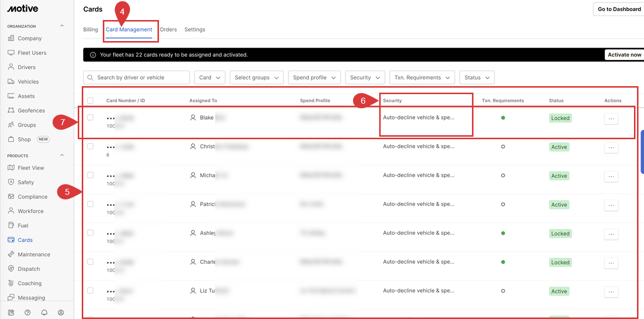Open the help question mark icon
This screenshot has width=644, height=319.
pos(28,312)
